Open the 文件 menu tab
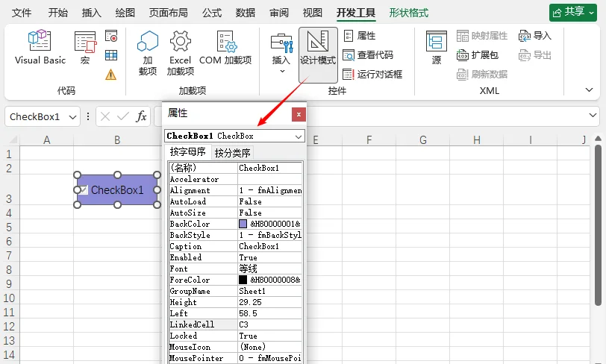Image resolution: width=606 pixels, height=364 pixels. click(x=21, y=13)
